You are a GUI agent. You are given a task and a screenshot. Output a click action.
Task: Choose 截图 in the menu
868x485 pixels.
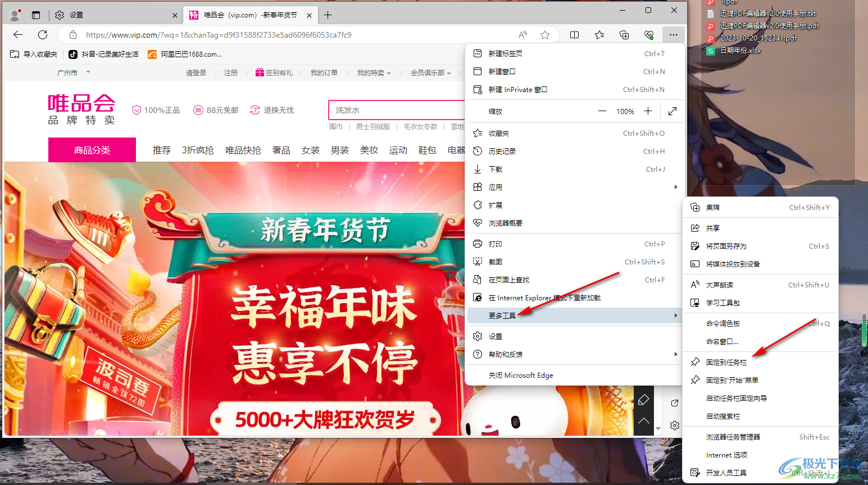point(575,262)
